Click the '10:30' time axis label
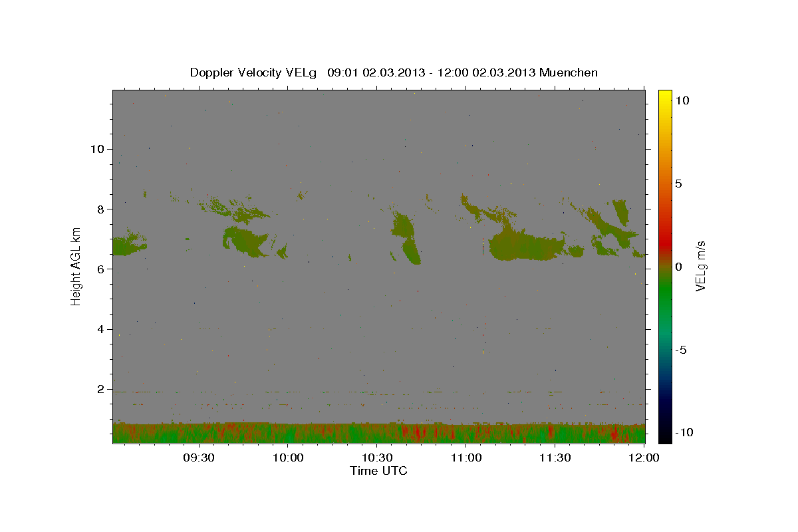Screen dimensions: 798x532 coord(377,458)
